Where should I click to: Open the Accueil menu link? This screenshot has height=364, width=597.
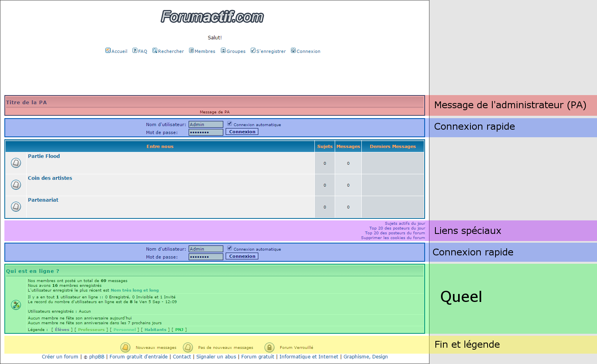pos(119,51)
